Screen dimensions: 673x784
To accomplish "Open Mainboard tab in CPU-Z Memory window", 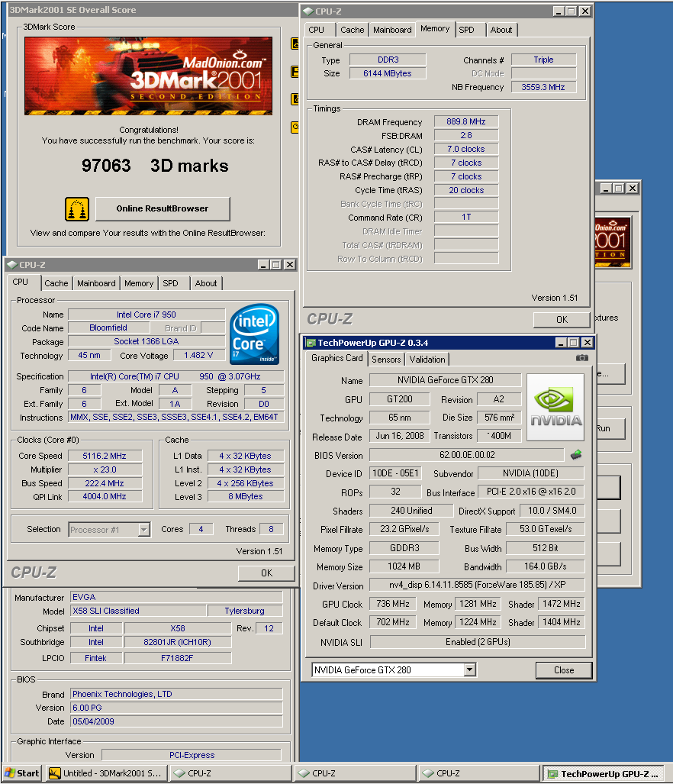I will coord(392,30).
